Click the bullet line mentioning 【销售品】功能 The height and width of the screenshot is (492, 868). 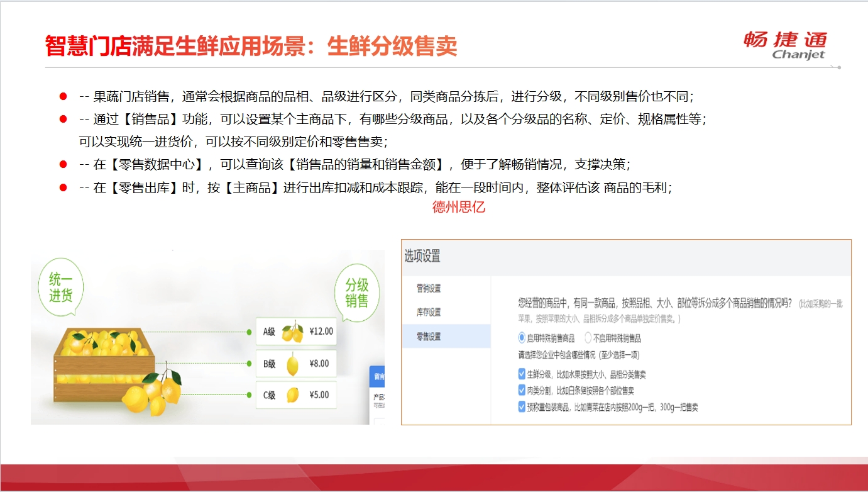point(392,119)
